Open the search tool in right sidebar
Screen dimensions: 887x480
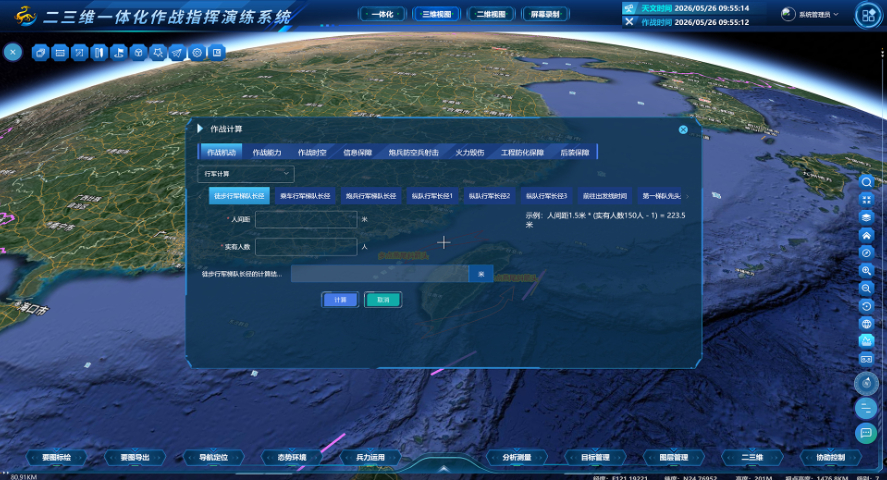click(x=866, y=182)
